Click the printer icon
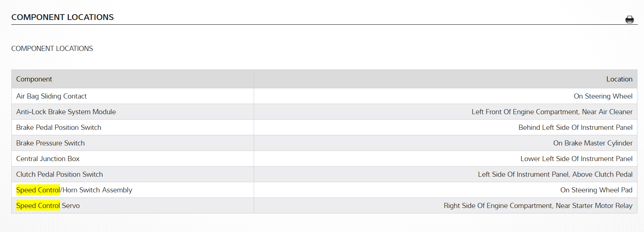 click(629, 20)
